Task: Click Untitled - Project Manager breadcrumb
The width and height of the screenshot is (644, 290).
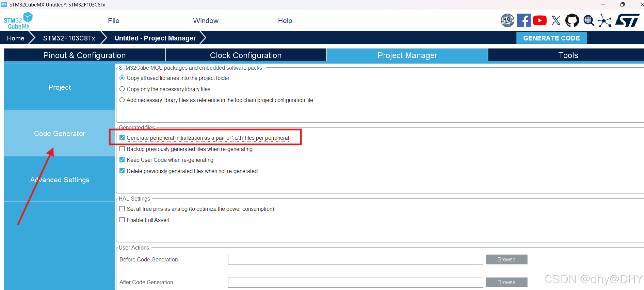Action: (x=155, y=38)
